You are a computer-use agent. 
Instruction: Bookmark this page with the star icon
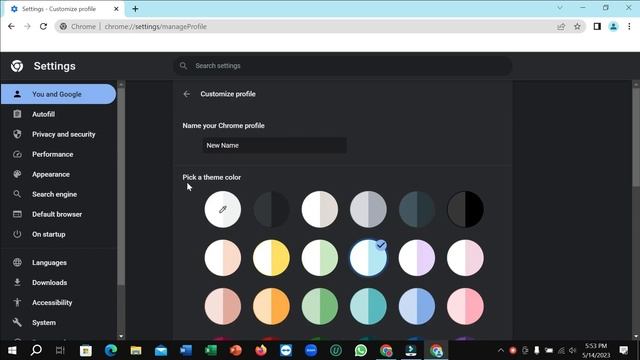[x=577, y=27]
